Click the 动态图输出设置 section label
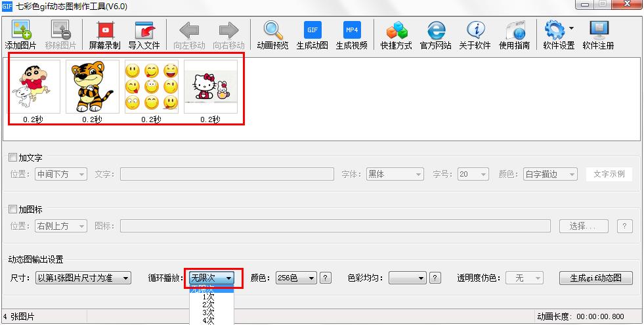 click(36, 259)
